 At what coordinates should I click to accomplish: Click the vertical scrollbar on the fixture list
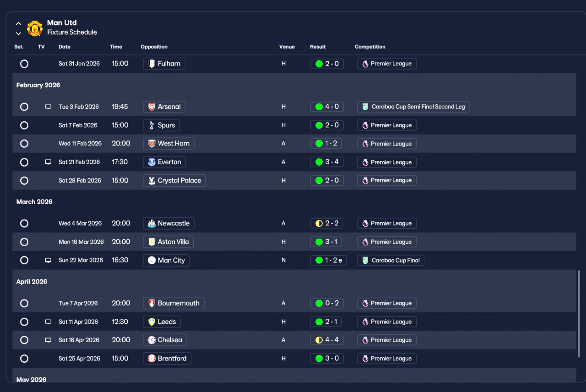coord(579,314)
